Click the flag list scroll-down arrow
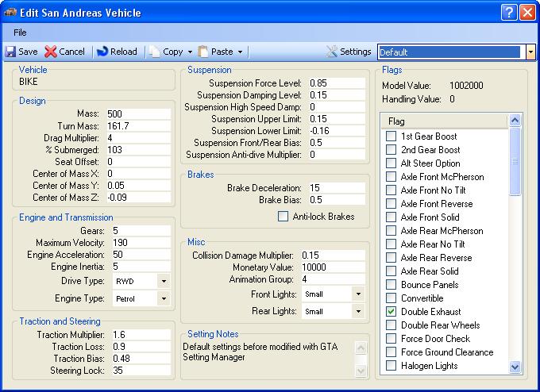This screenshot has height=392, width=540. point(515,367)
